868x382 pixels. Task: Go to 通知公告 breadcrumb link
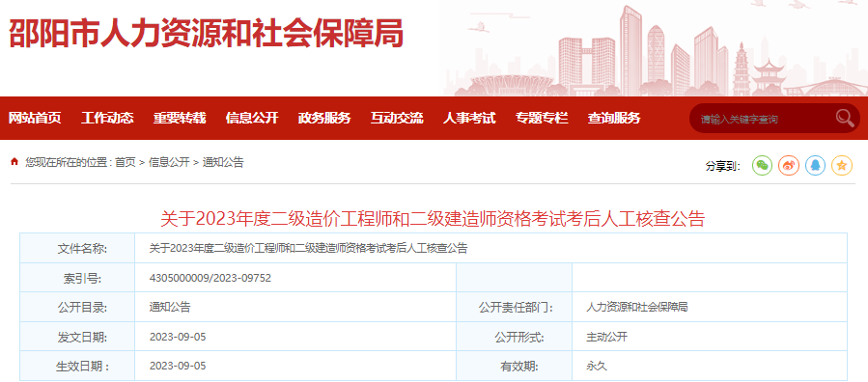point(223,162)
